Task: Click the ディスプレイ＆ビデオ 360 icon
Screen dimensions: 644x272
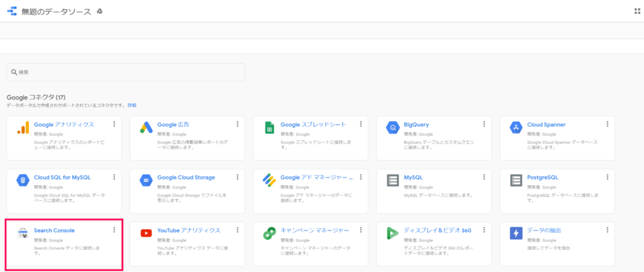Action: coord(392,234)
